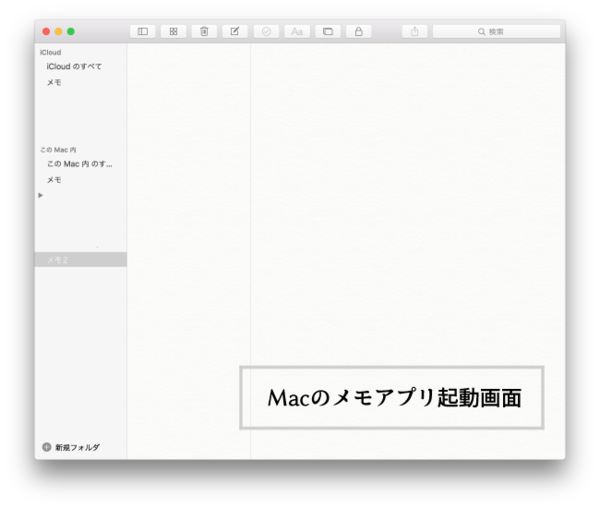Zoom window with the green button
The height and width of the screenshot is (509, 600).
[x=71, y=31]
